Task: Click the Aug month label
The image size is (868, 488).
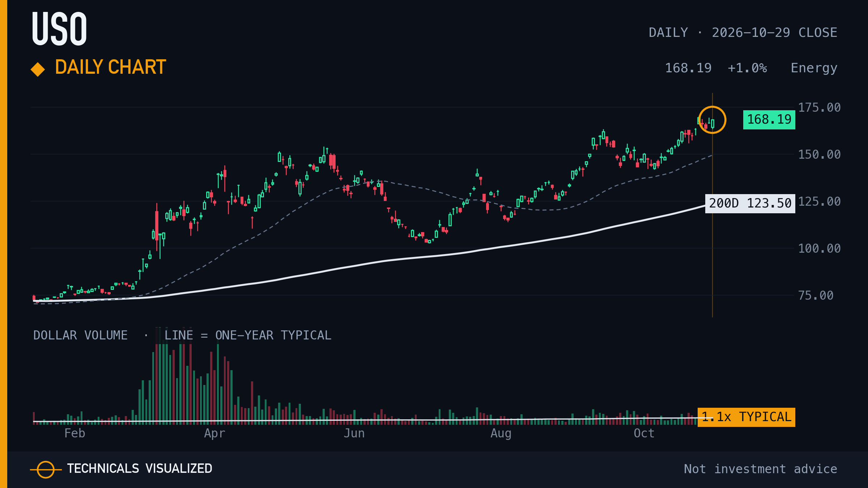Action: 501,434
